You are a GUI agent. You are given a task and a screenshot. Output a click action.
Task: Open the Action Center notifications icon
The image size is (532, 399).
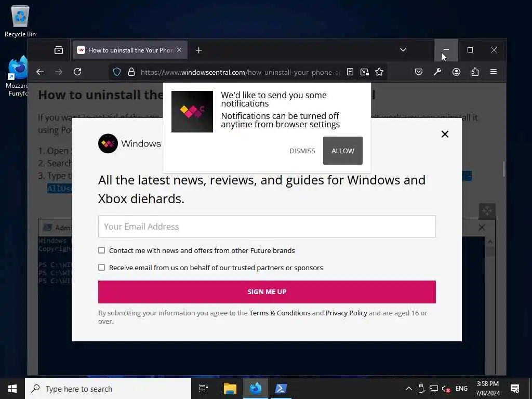click(515, 389)
